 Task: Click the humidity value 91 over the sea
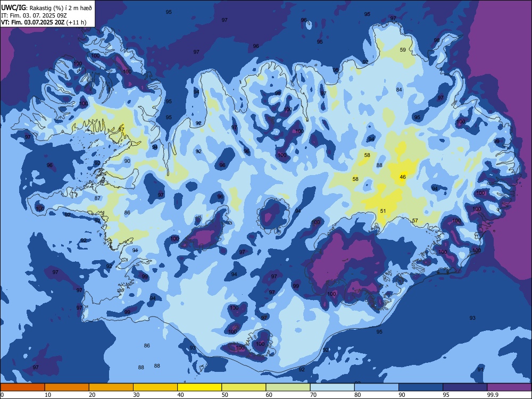480,370
